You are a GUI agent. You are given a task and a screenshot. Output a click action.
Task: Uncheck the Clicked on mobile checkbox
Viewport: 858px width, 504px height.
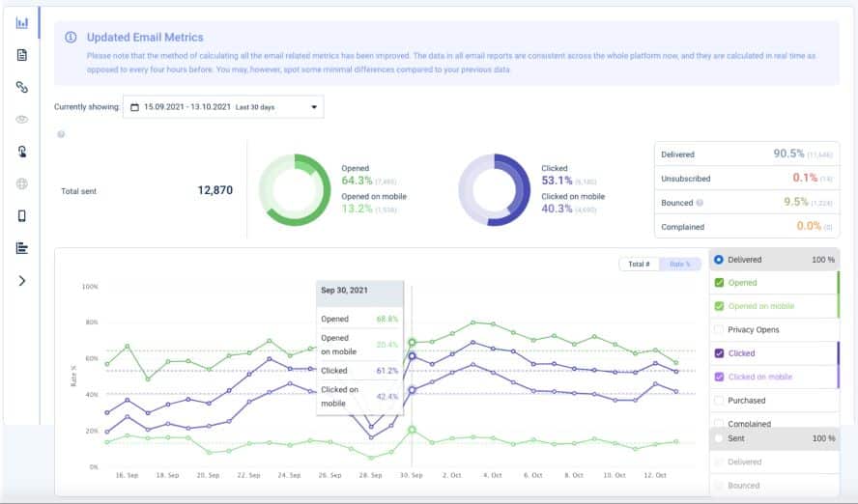(x=719, y=377)
